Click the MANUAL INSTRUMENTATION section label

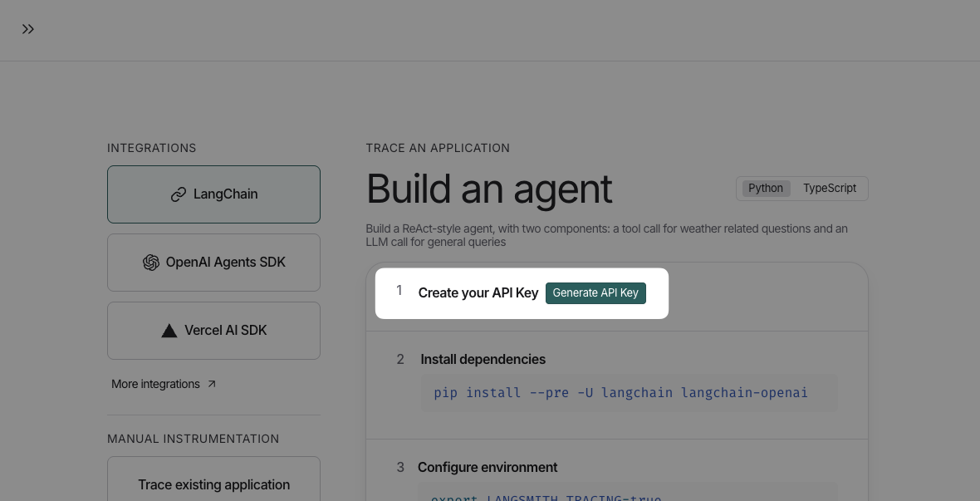coord(194,439)
